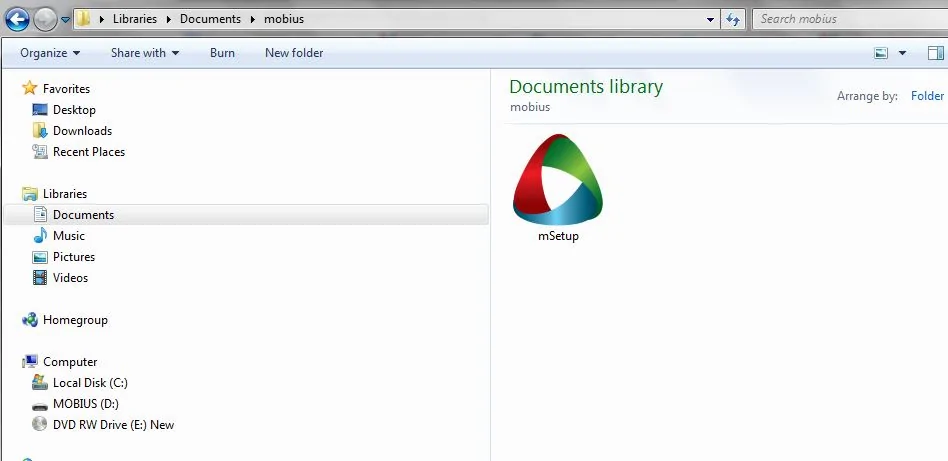The height and width of the screenshot is (461, 948).
Task: Open Recent Places in Favorites
Action: [x=89, y=152]
